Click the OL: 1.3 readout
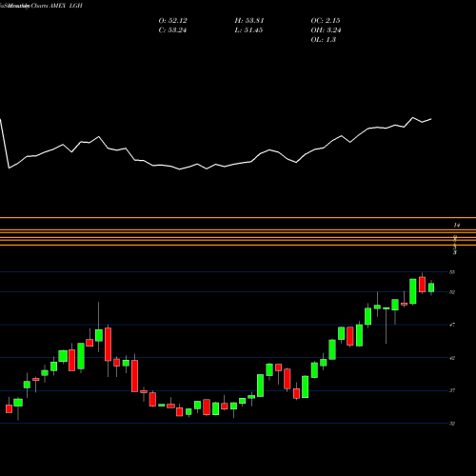 [323, 40]
